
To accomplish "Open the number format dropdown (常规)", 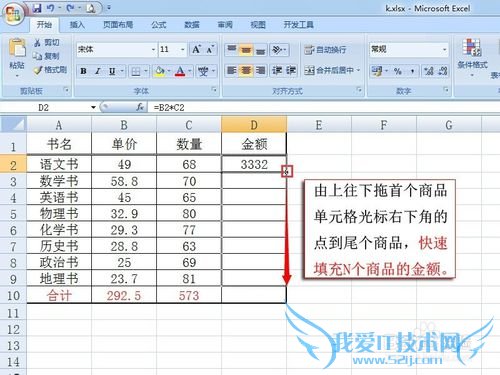I will tap(445, 50).
